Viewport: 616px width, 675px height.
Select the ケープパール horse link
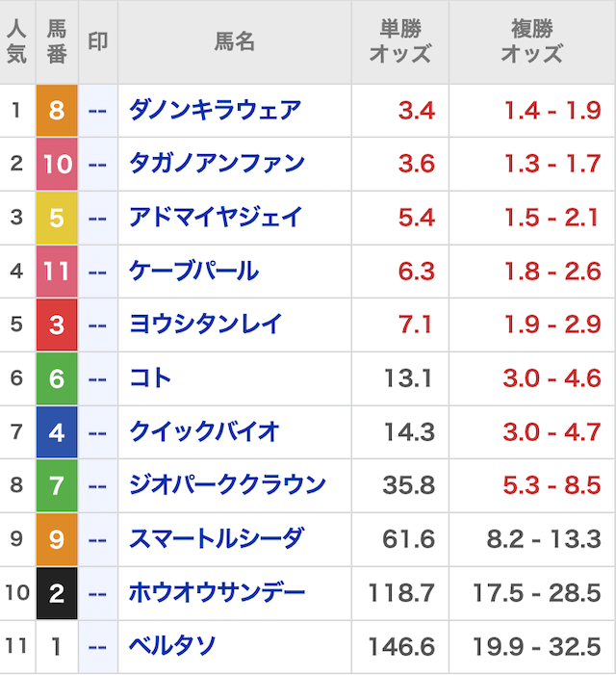[x=193, y=272]
